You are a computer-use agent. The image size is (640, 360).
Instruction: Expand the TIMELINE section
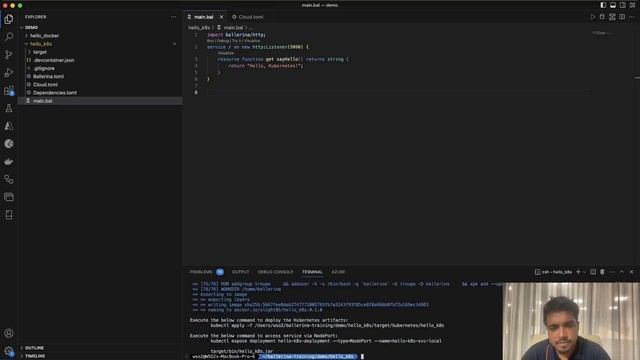[35, 356]
